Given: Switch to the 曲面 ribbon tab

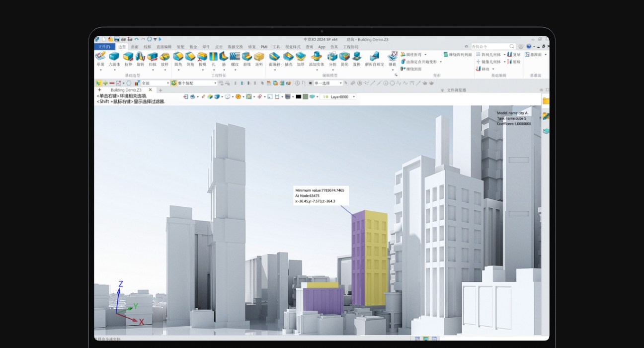Looking at the screenshot, I should [x=135, y=47].
